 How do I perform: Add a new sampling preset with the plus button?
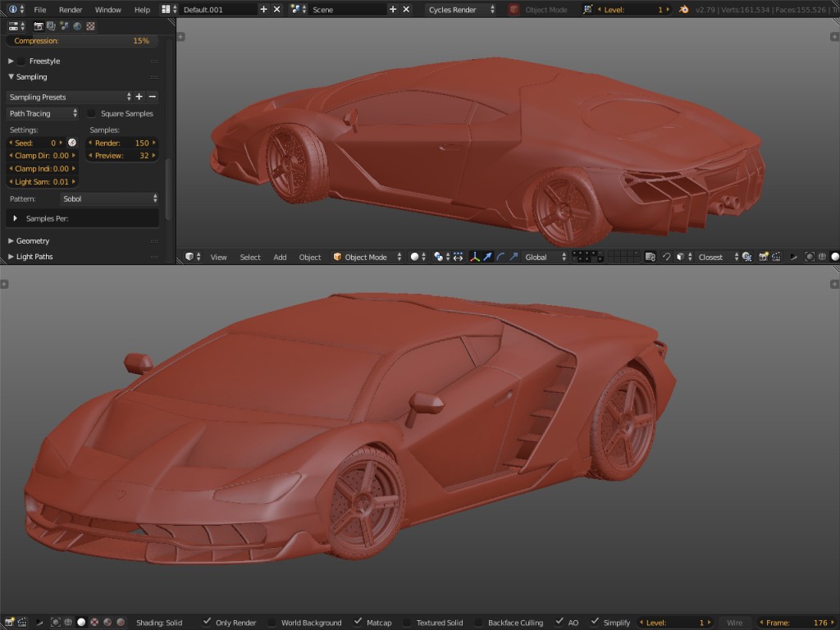[x=139, y=96]
